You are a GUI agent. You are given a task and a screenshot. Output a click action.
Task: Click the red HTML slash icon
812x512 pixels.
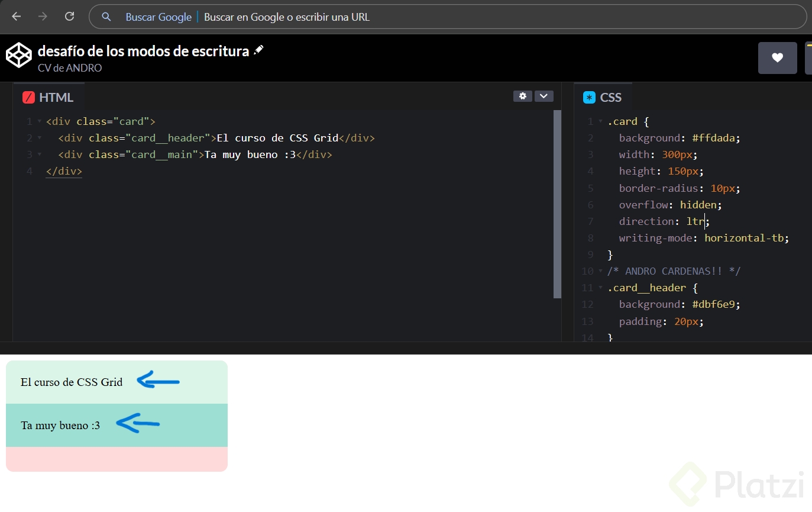pyautogui.click(x=28, y=98)
